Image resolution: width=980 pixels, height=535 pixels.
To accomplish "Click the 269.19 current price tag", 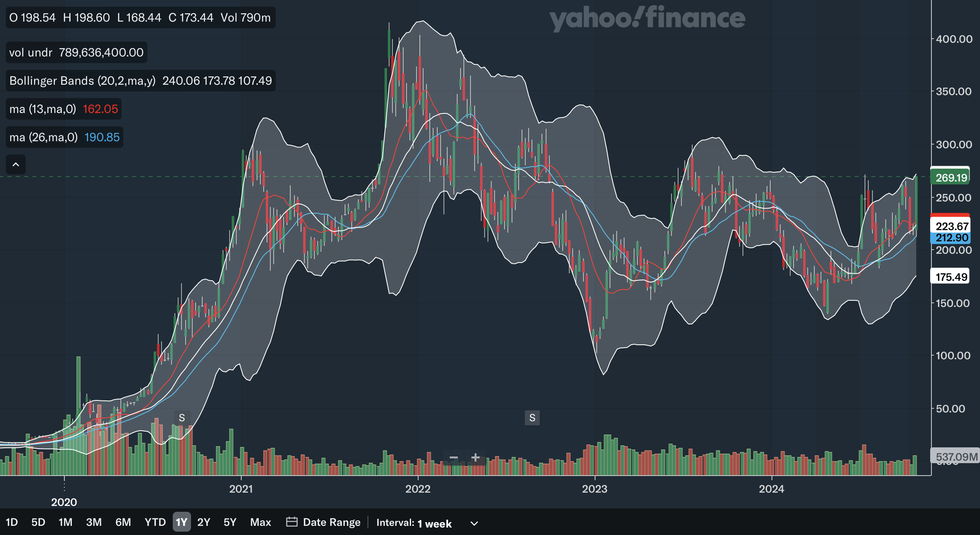I will point(951,178).
